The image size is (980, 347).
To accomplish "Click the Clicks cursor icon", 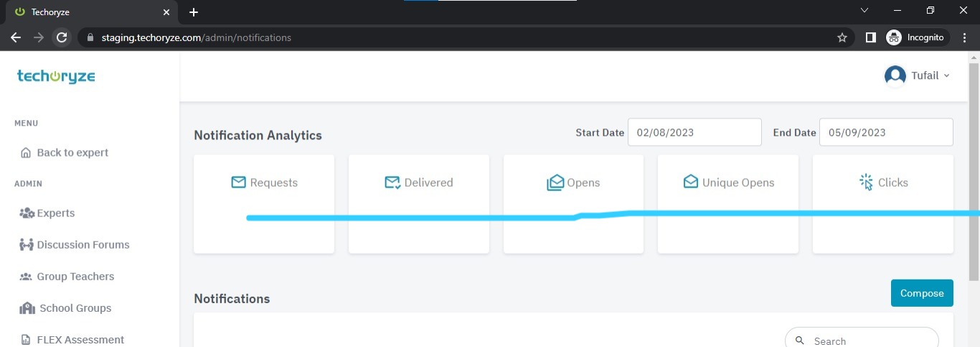I will pyautogui.click(x=867, y=182).
